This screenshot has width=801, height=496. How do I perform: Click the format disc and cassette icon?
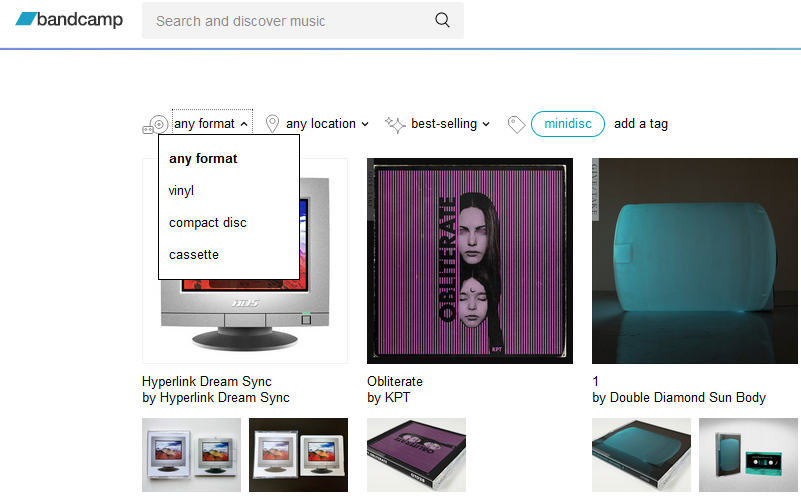pos(155,125)
